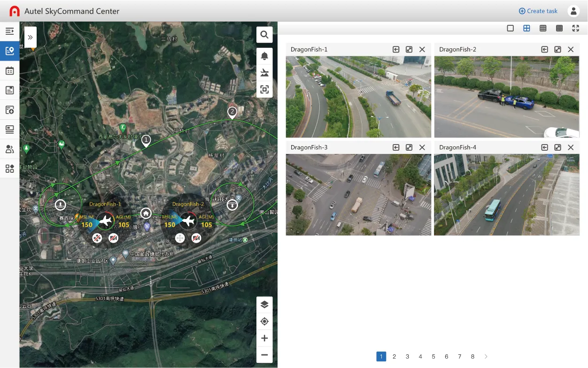Image resolution: width=588 pixels, height=368 pixels.
Task: Toggle DragonFish-2 camera-off icon on map
Action: tap(196, 238)
